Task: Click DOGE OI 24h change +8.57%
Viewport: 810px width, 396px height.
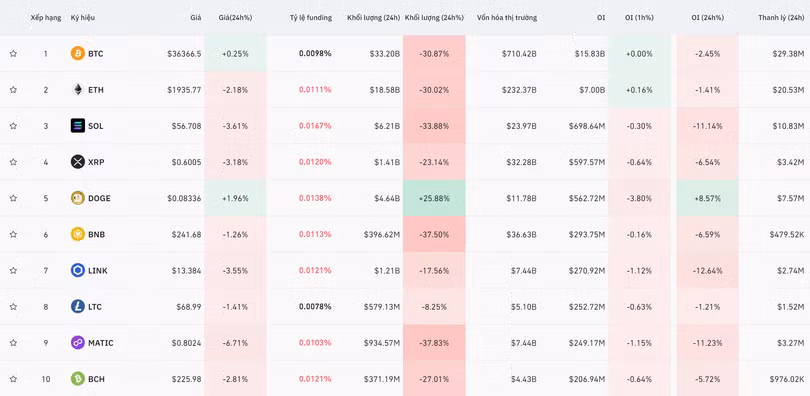Action: pos(707,198)
